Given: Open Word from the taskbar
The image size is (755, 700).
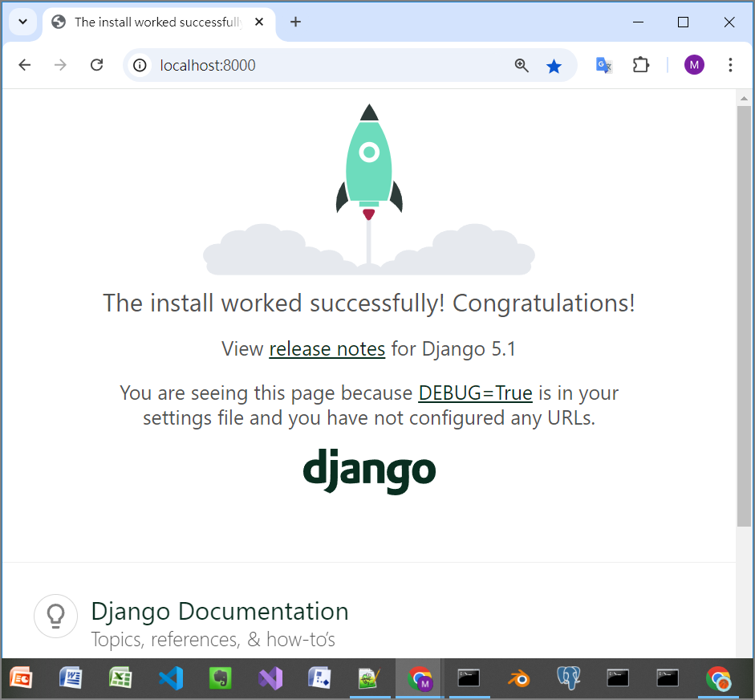Looking at the screenshot, I should tap(71, 678).
